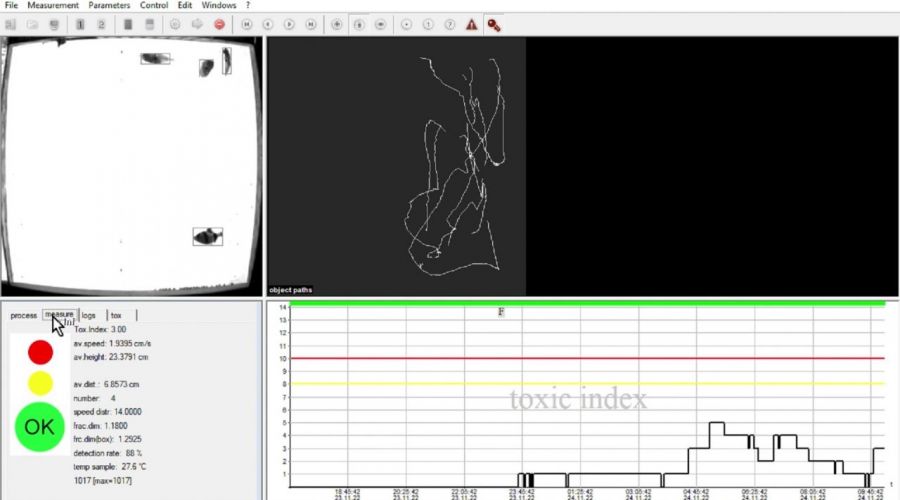Click the vertical fish at top right camera view
Image resolution: width=900 pixels, height=500 pixels.
[x=227, y=61]
